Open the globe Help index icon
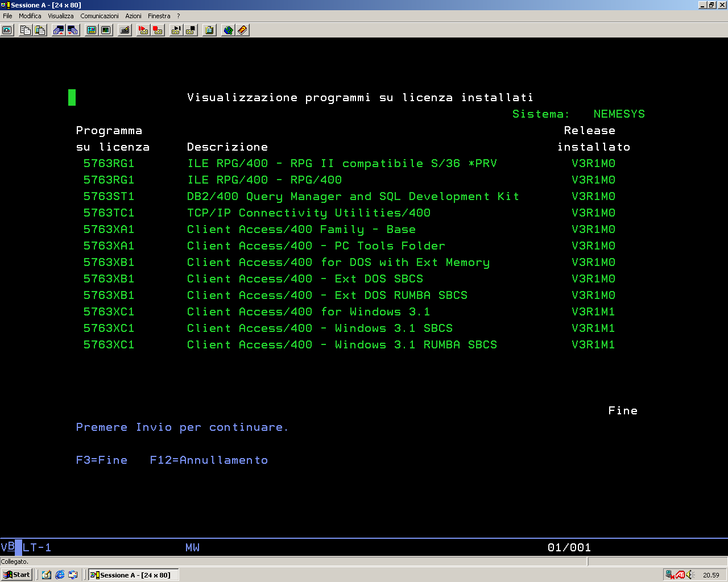This screenshot has width=728, height=582. click(228, 30)
